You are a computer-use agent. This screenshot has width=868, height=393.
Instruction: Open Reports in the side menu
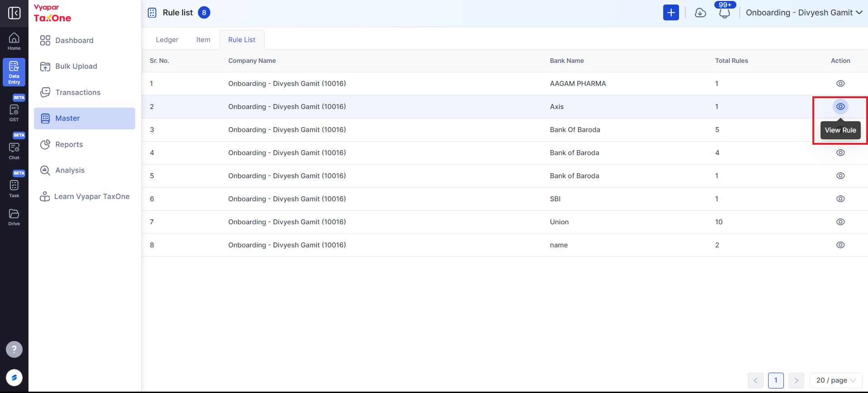point(85,145)
